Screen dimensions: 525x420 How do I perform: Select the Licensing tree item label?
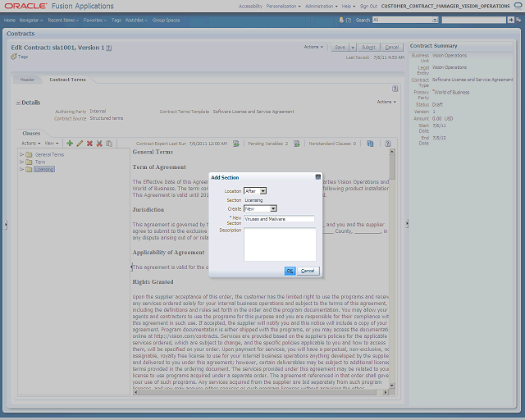44,170
